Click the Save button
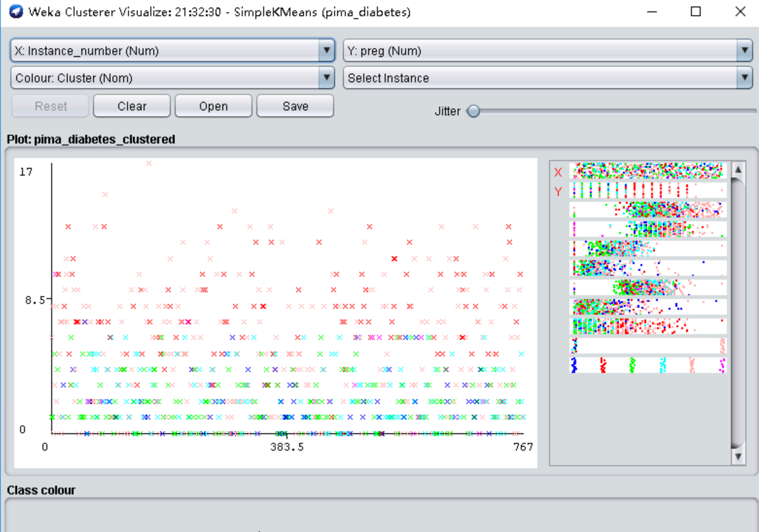759x532 pixels. (295, 106)
